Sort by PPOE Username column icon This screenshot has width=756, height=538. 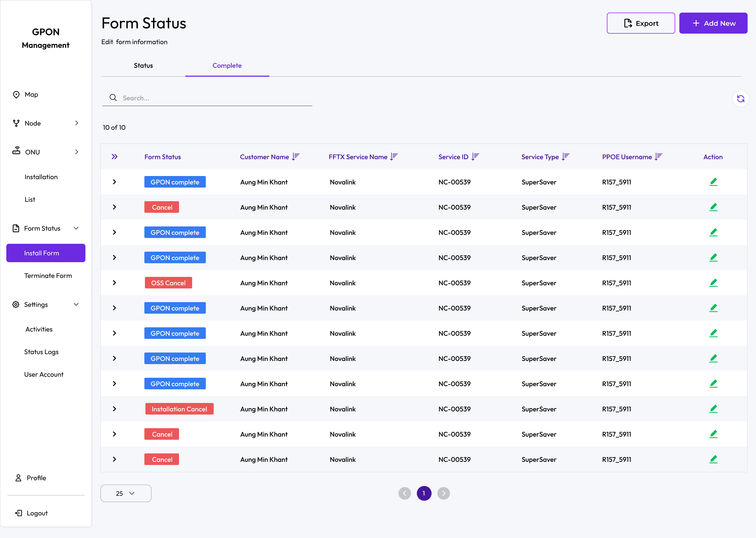659,157
